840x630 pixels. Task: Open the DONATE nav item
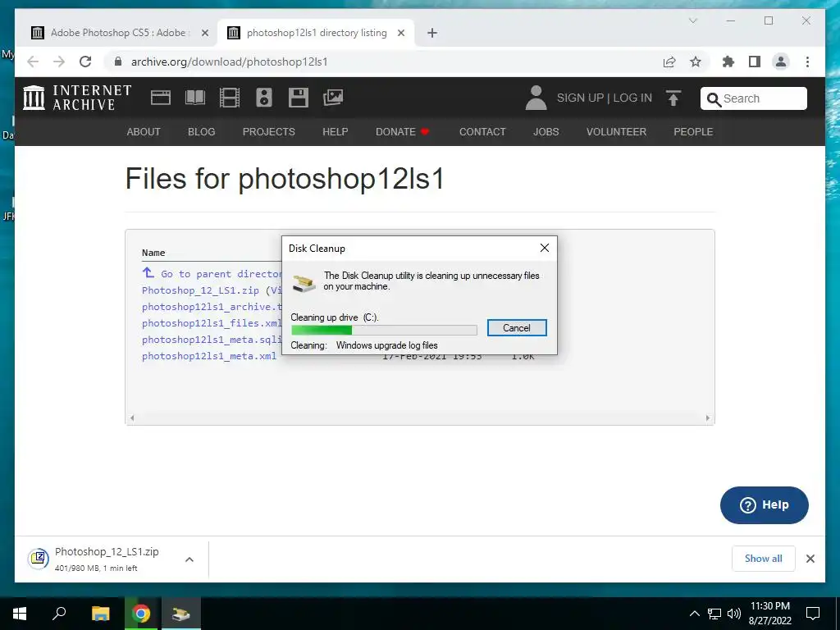pos(402,132)
